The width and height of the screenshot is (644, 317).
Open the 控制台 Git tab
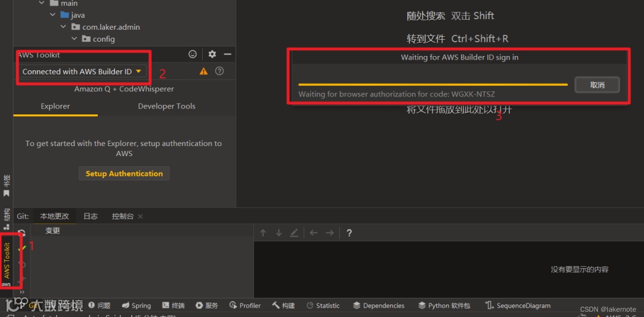[123, 216]
